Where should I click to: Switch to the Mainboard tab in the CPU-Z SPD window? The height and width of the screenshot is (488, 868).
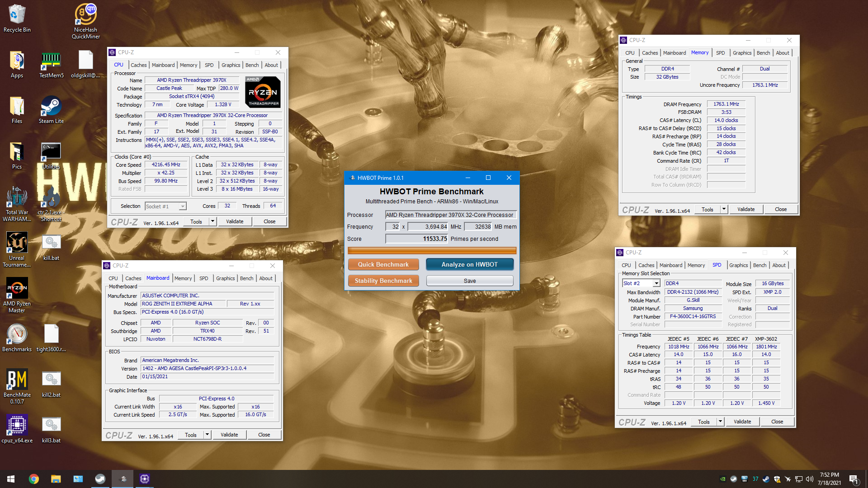[x=670, y=265]
